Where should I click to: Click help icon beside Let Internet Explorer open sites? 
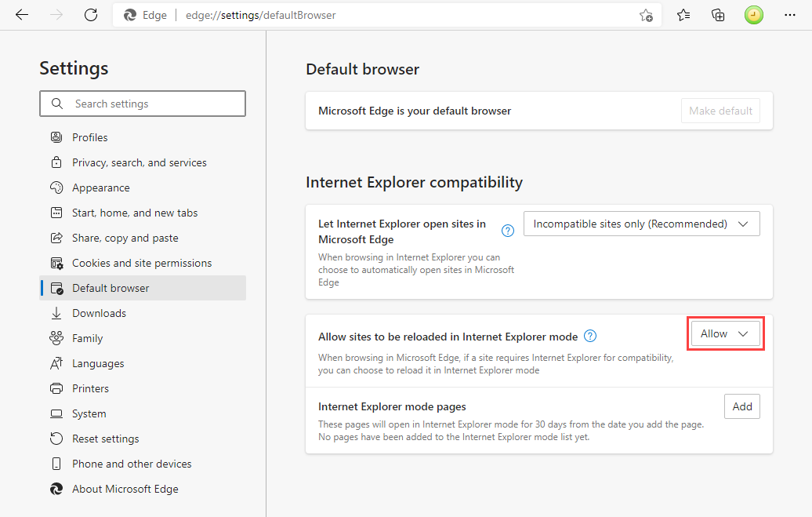507,231
